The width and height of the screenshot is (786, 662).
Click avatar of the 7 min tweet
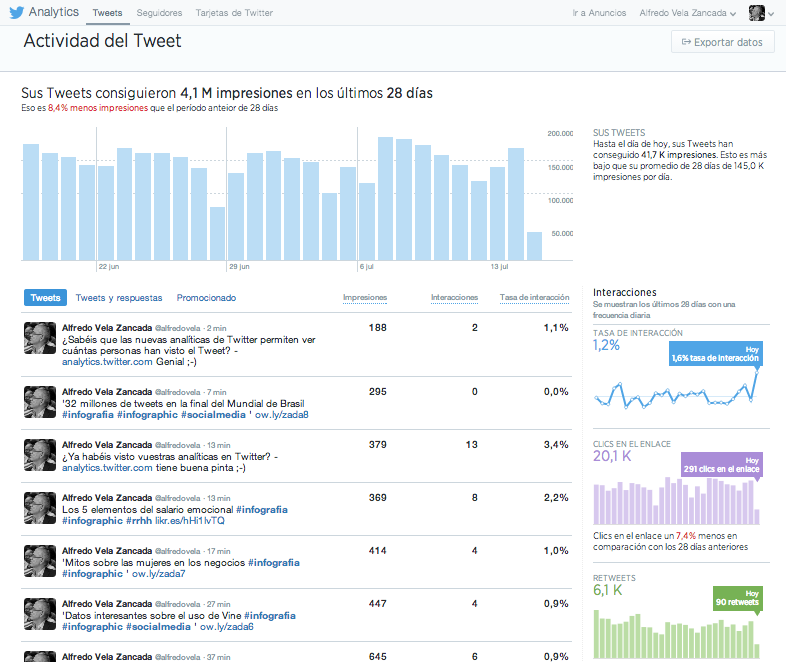point(40,402)
